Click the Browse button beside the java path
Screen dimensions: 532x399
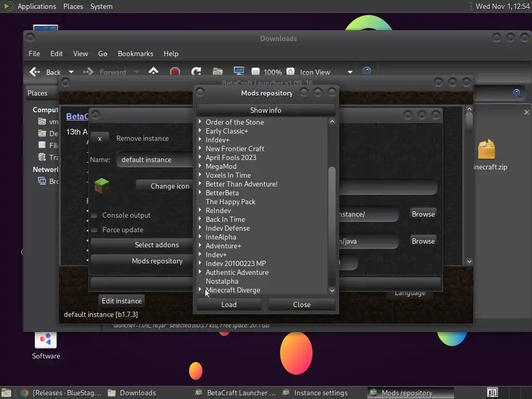pyautogui.click(x=423, y=241)
